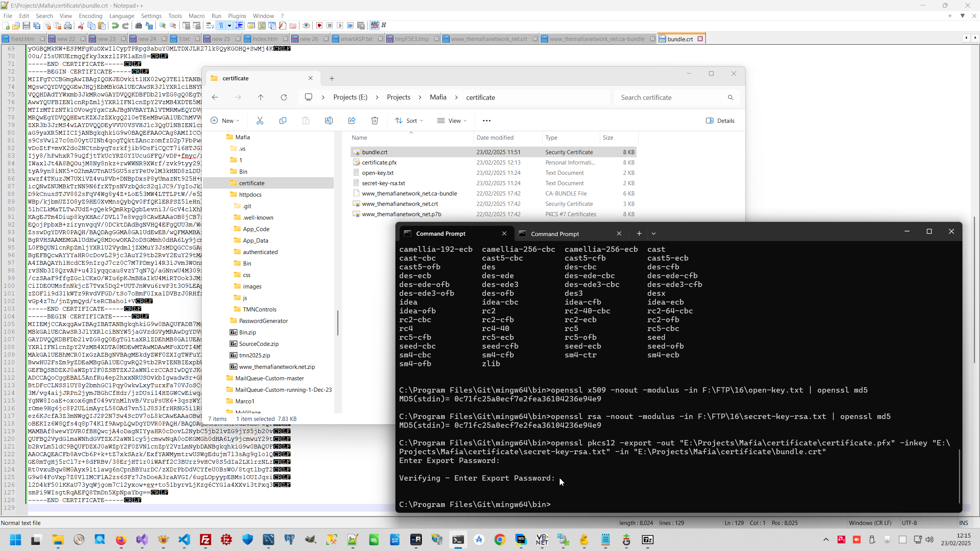Toggle the Word Wrap toolbar button
980x551 pixels.
210,26
